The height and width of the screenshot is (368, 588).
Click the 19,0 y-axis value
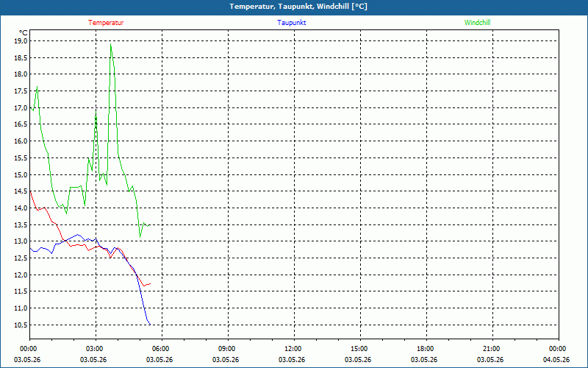point(21,41)
